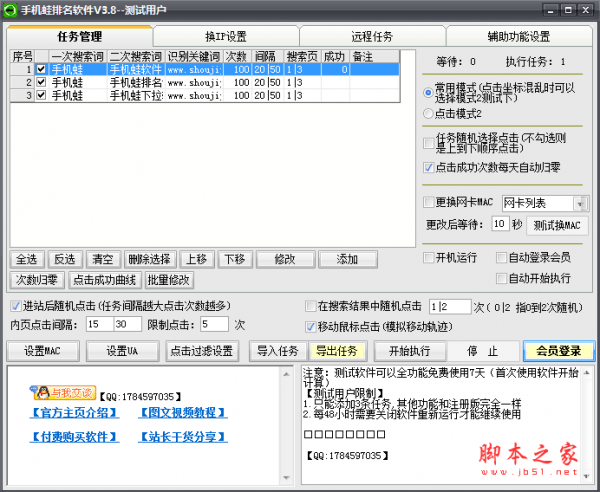Image resolution: width=600 pixels, height=492 pixels.
Task: Click the QQ chat 与我交流 icon
Action: 63,391
